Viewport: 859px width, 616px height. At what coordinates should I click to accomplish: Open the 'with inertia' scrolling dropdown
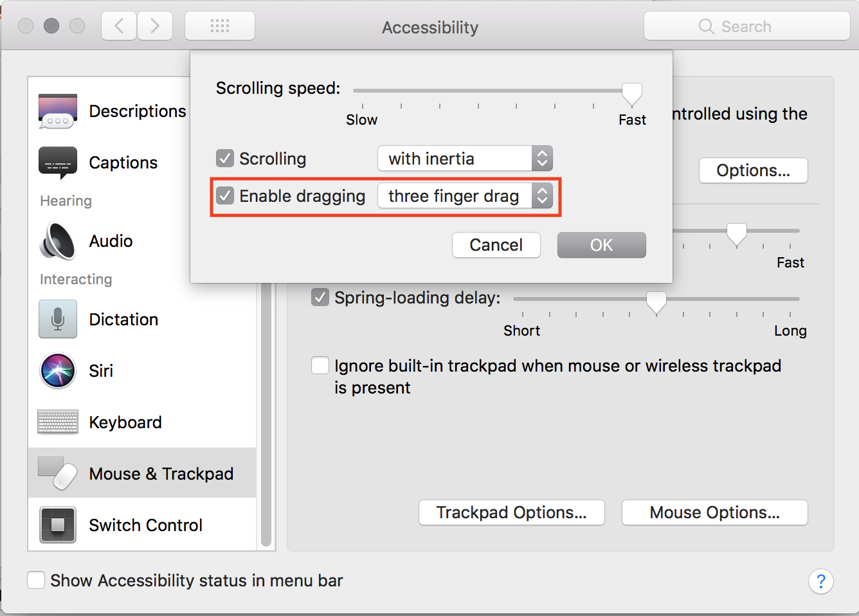click(x=466, y=158)
